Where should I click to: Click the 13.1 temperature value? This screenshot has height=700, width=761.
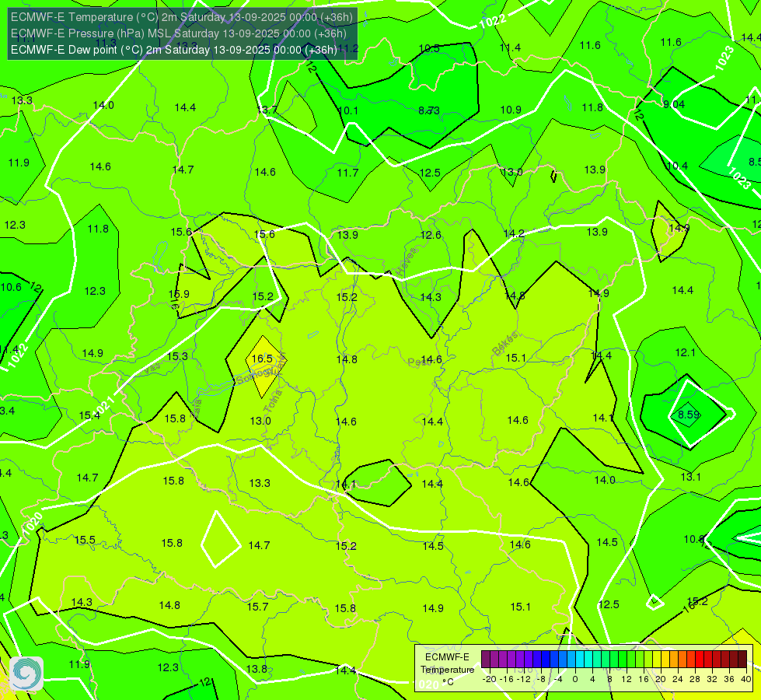coord(690,477)
